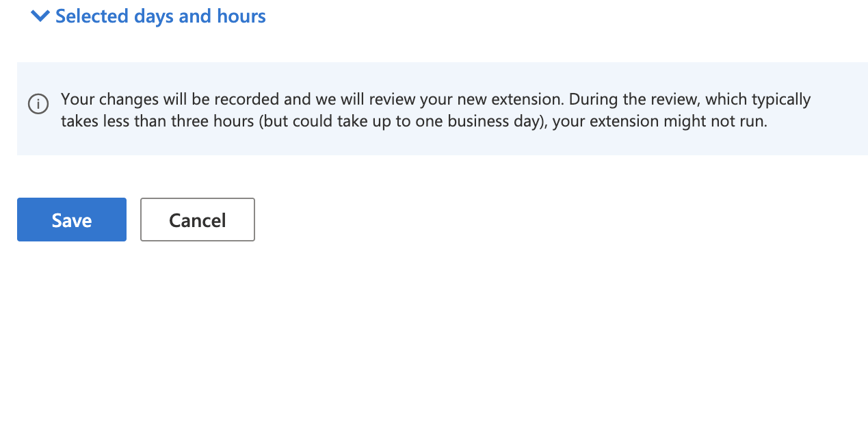Click the Selected days and hours heading
Screen dimensions: 868x435
click(x=160, y=16)
